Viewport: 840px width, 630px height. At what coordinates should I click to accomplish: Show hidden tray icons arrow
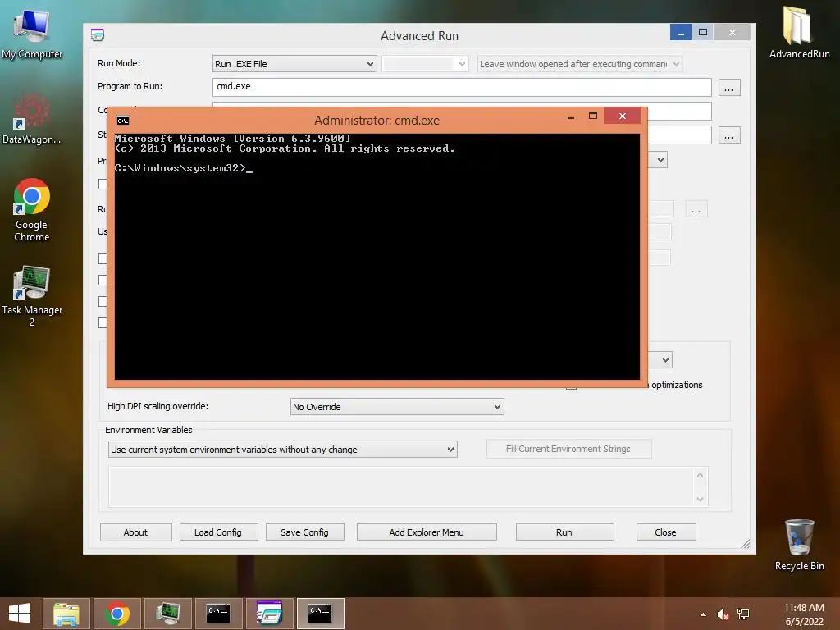coord(703,614)
